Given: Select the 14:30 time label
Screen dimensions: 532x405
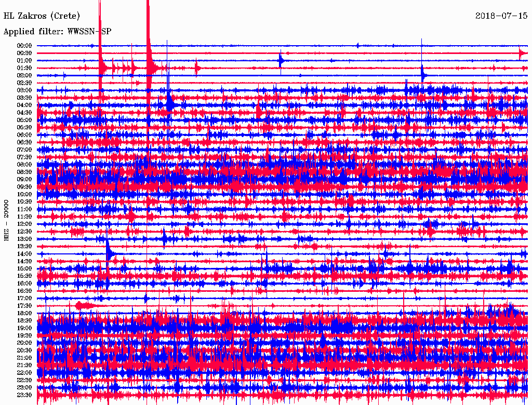Looking at the screenshot, I should click(24, 262).
